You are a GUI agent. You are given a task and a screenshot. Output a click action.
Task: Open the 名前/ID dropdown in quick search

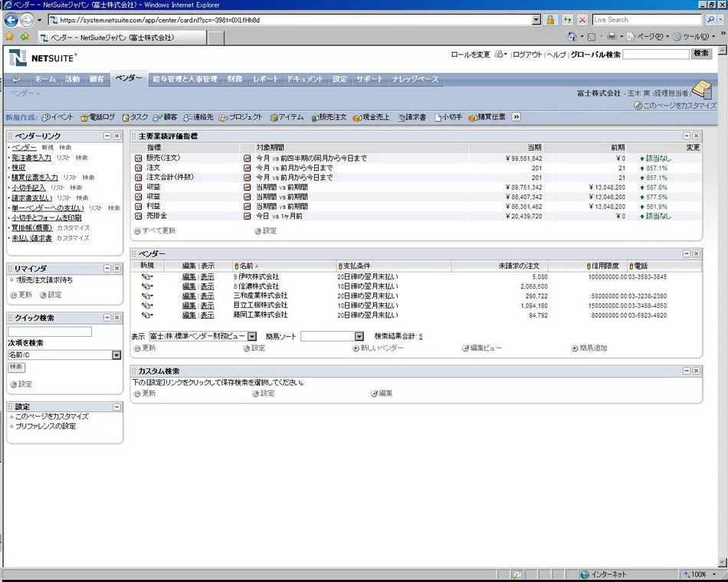(116, 355)
